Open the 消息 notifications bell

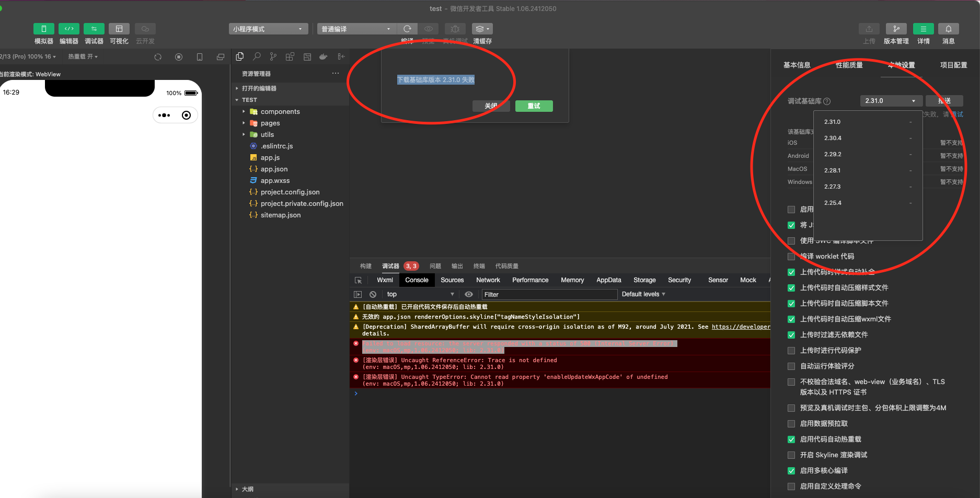pos(949,29)
